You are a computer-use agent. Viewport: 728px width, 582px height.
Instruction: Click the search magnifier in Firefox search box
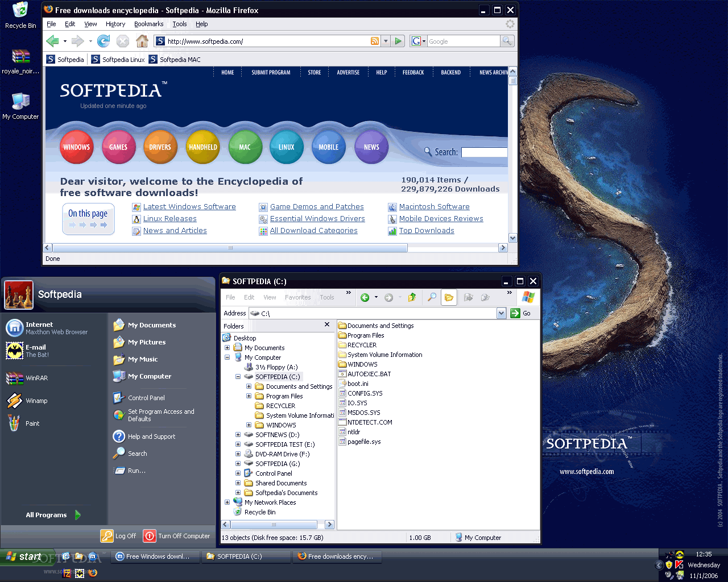[x=507, y=41]
